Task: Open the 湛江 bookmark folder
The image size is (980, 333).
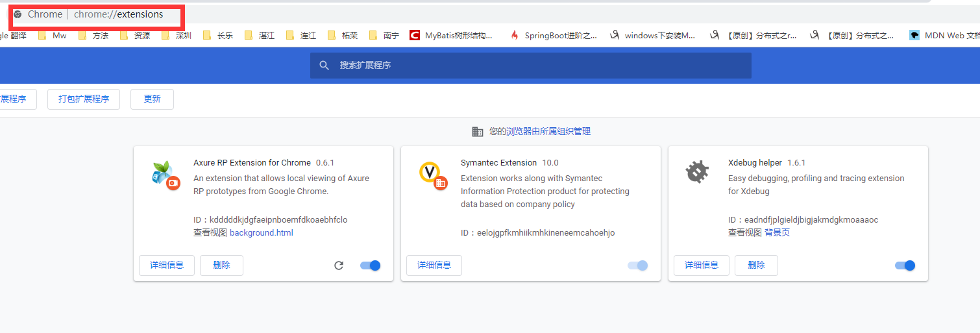Action: pyautogui.click(x=260, y=35)
